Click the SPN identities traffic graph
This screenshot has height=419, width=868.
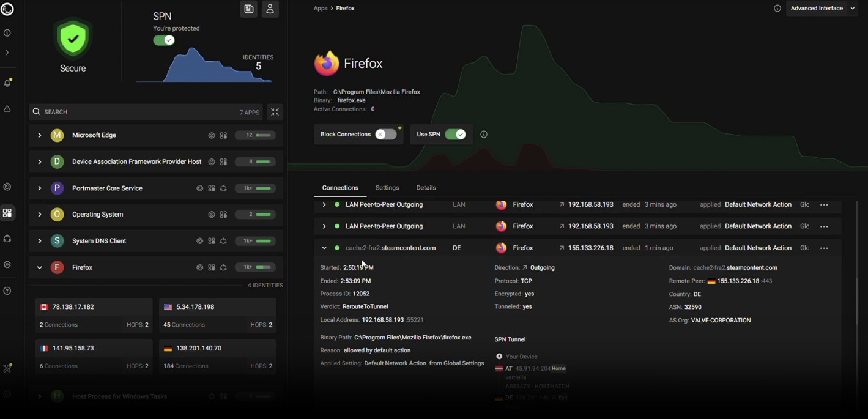pyautogui.click(x=204, y=65)
